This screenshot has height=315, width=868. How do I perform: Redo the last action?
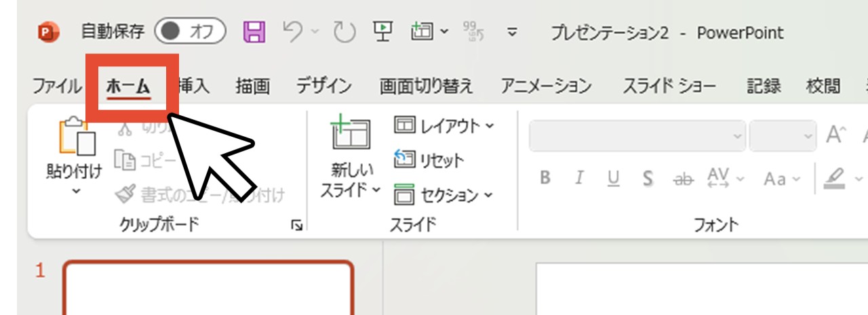tap(344, 32)
